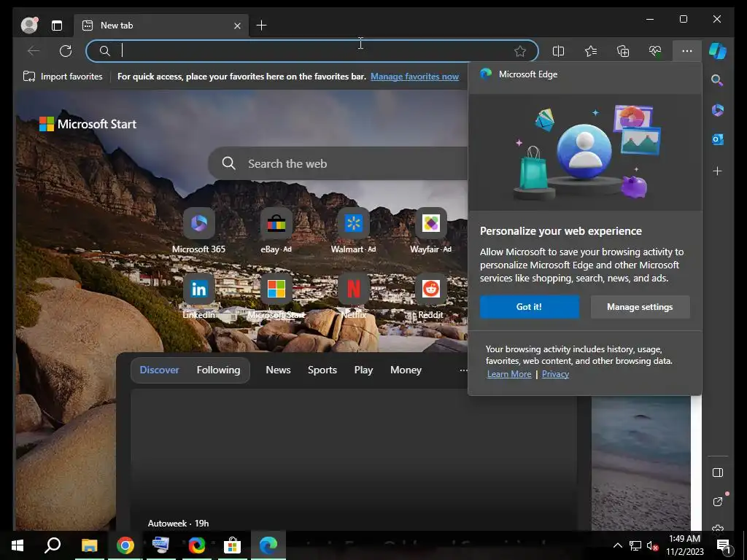Open the Favorites list icon
The width and height of the screenshot is (747, 560).
591,51
